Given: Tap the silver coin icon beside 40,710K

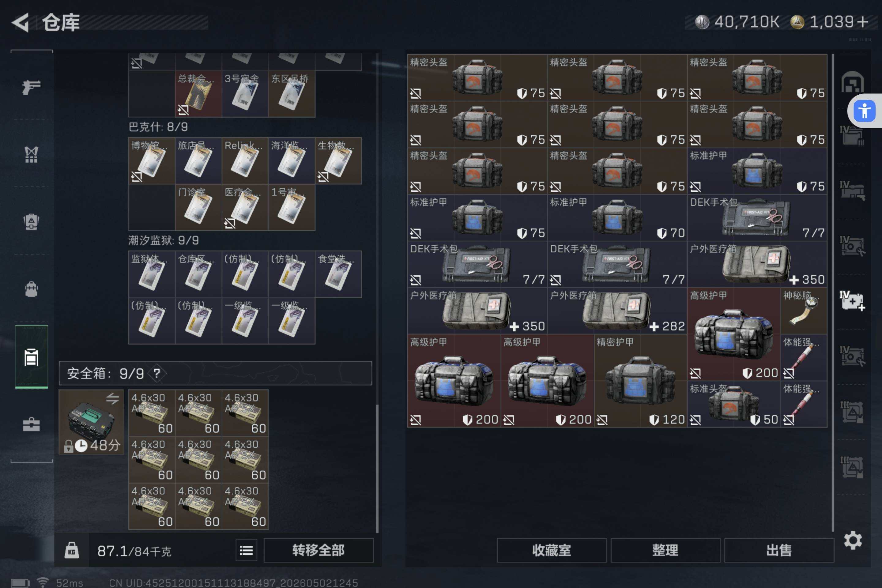Looking at the screenshot, I should (x=702, y=22).
